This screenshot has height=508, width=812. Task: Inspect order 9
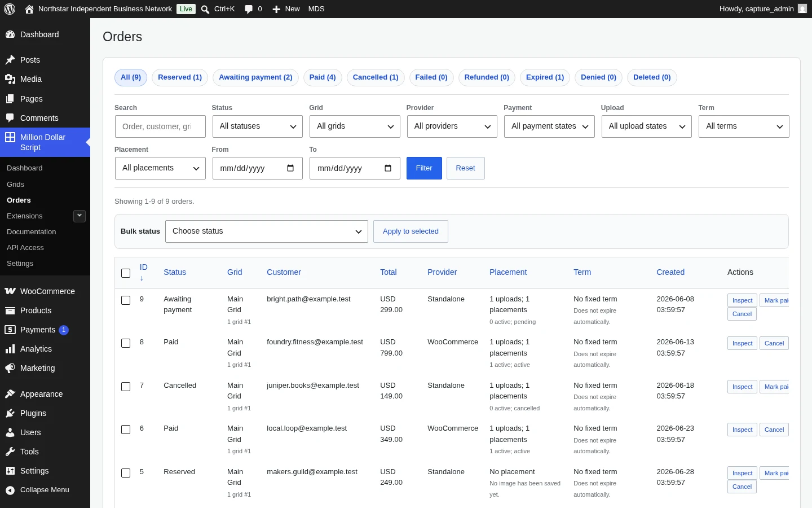pyautogui.click(x=742, y=300)
